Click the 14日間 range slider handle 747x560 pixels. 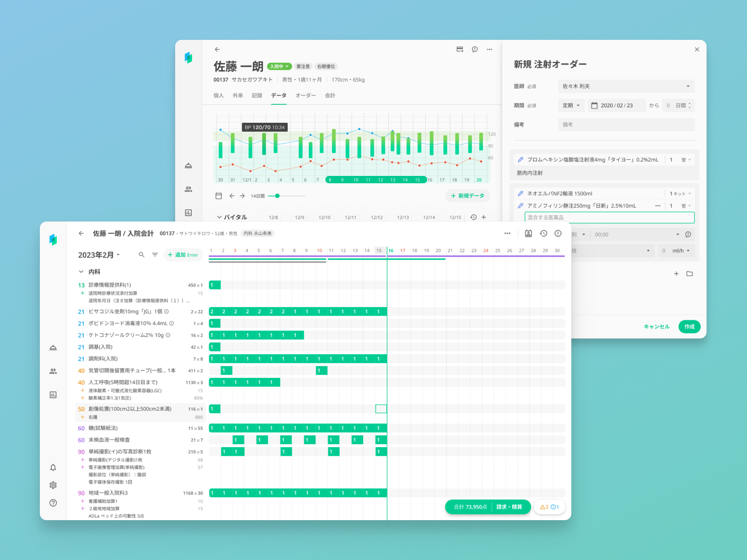[x=277, y=196]
